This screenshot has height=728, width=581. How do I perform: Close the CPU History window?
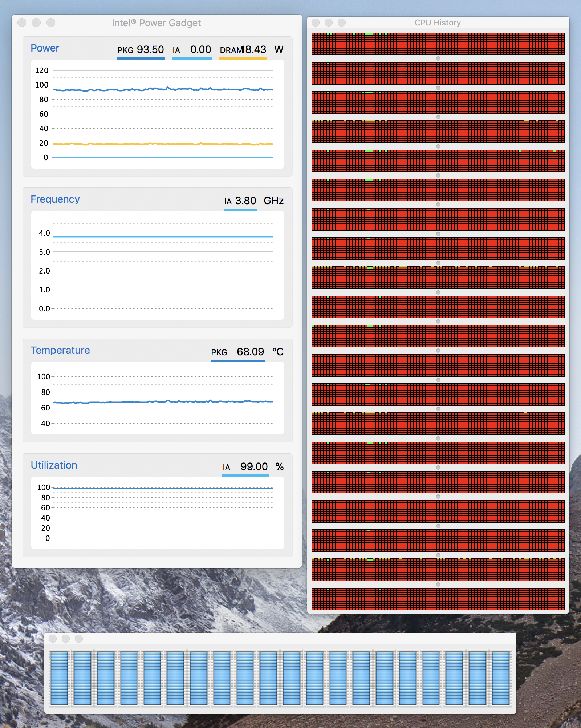tap(316, 23)
